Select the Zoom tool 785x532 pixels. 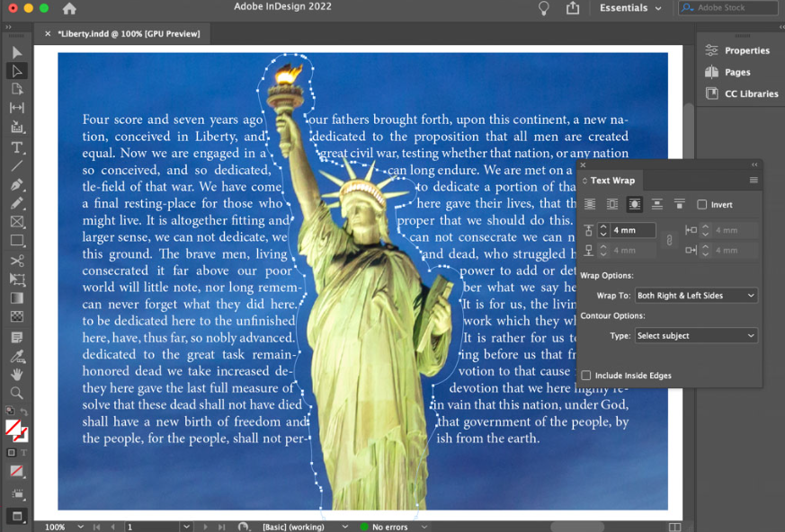(16, 393)
